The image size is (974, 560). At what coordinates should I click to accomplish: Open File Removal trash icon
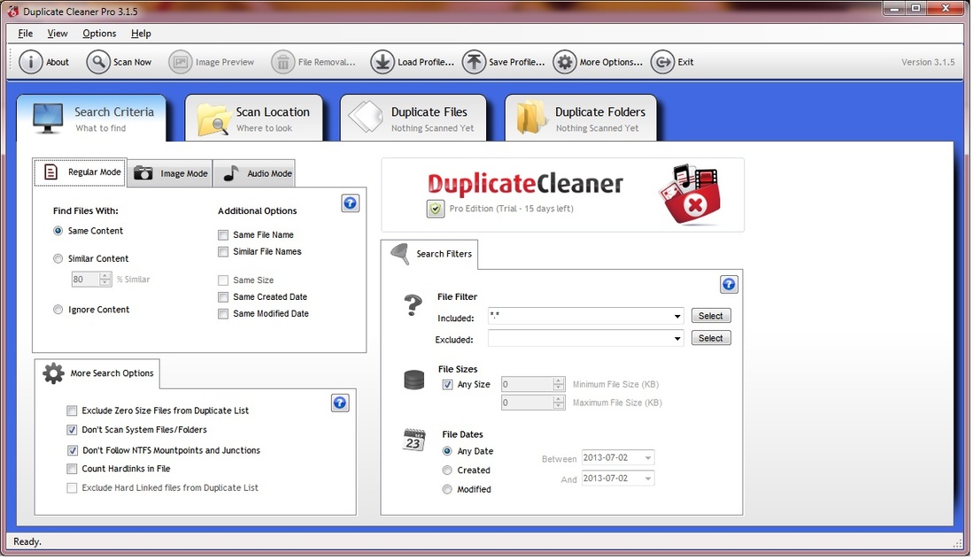(282, 62)
